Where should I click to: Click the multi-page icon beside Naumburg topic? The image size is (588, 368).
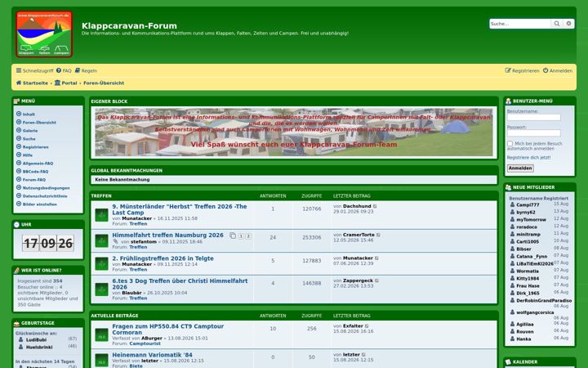pos(233,236)
